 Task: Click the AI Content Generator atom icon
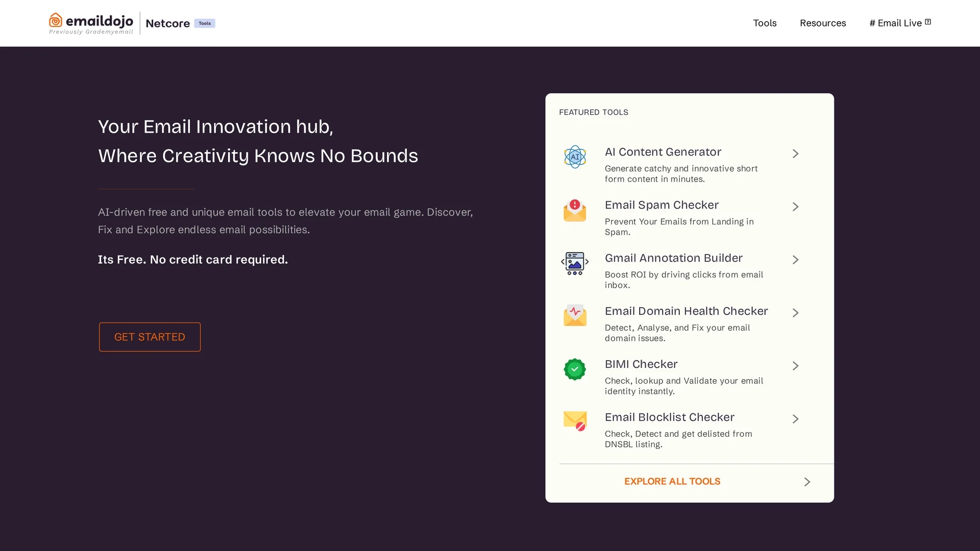pos(575,157)
